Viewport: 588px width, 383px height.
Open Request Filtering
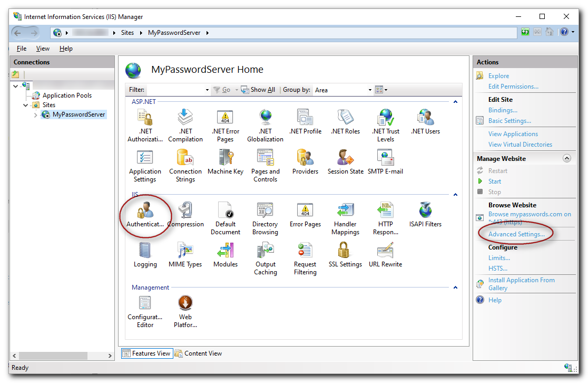pyautogui.click(x=305, y=258)
